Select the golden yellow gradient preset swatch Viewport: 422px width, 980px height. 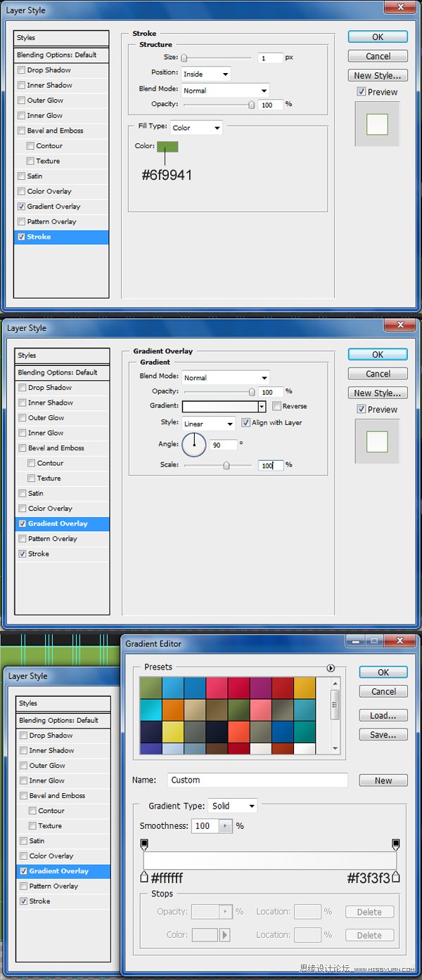305,688
